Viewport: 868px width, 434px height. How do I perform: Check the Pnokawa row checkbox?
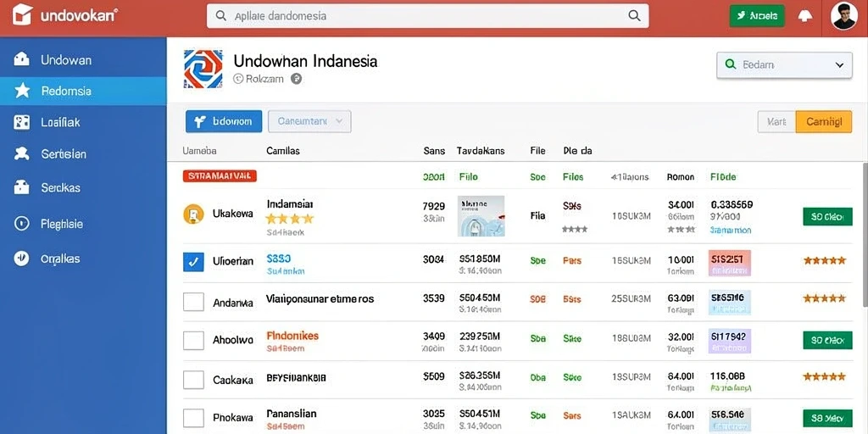tap(193, 417)
